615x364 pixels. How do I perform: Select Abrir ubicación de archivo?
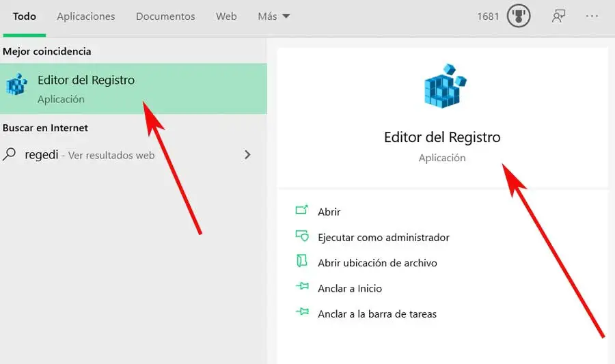pyautogui.click(x=377, y=263)
